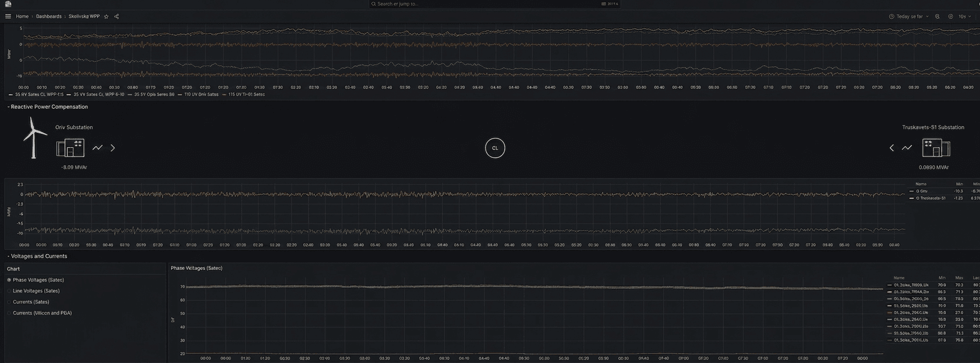This screenshot has width=980, height=363.
Task: Click the -8.09 MVAr value
Action: [x=74, y=168]
